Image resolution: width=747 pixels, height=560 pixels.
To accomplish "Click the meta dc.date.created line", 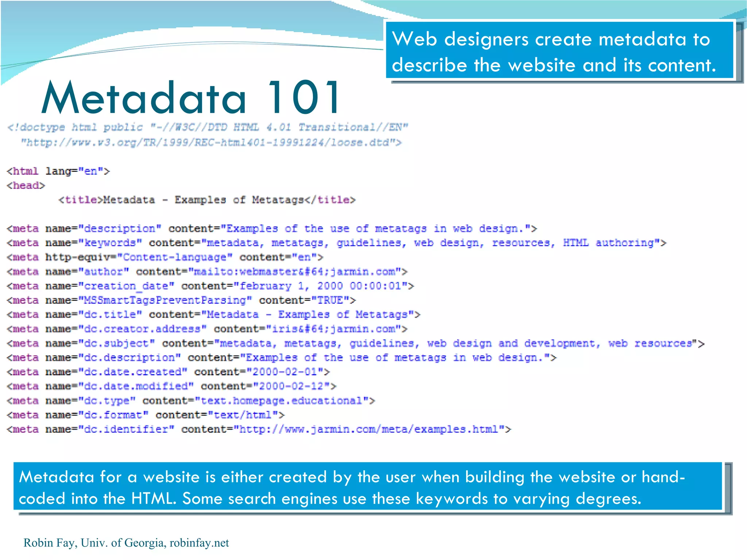I will coord(168,372).
